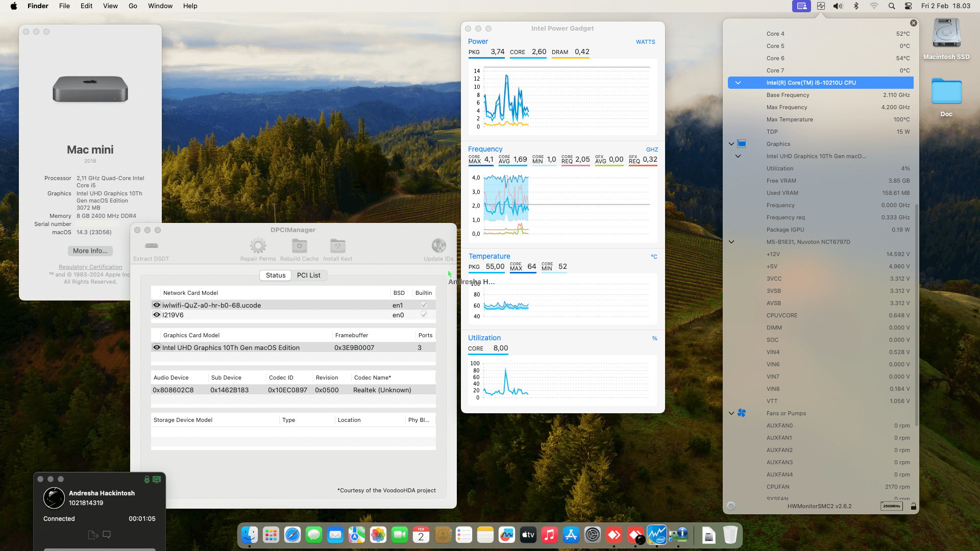Click the volume icon in menu bar

pyautogui.click(x=838, y=6)
